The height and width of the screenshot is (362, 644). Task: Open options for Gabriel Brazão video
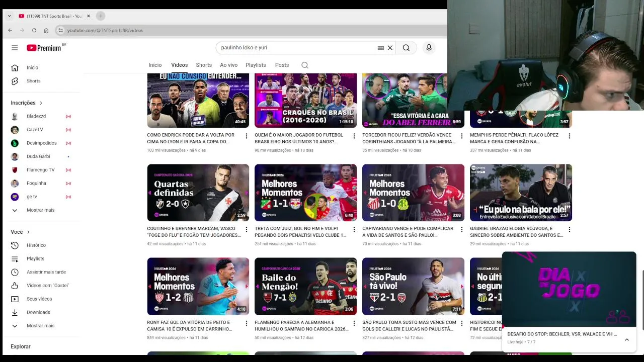(x=569, y=229)
